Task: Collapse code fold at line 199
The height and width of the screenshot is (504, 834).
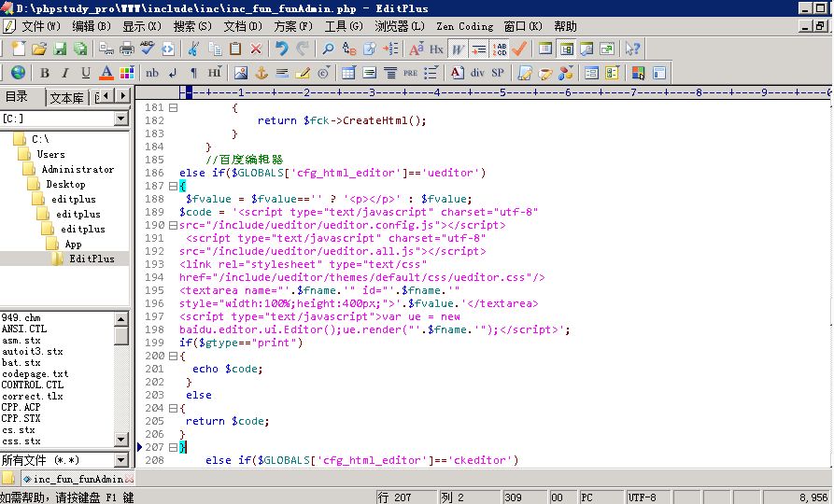Action: click(173, 357)
